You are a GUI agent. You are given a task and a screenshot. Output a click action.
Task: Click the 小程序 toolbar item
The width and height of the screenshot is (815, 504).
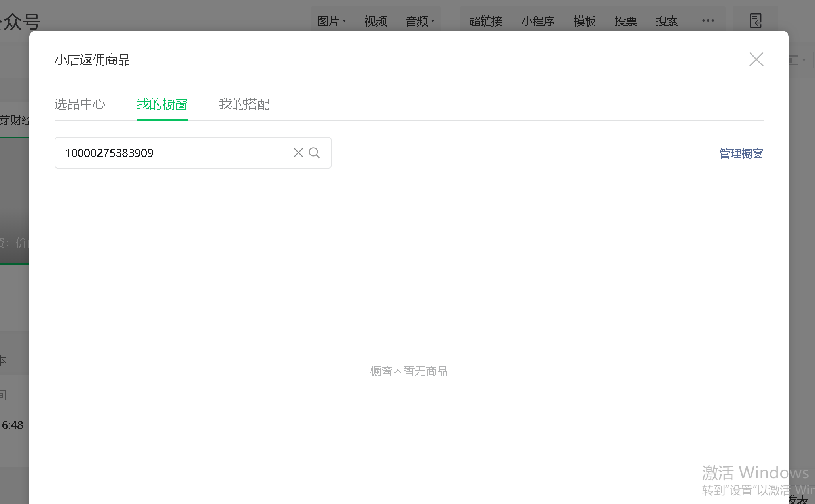pos(538,21)
